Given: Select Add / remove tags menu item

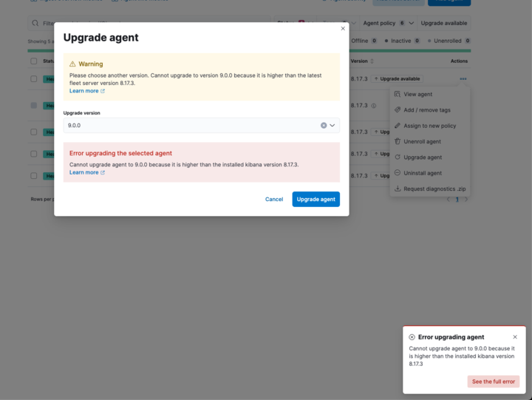Looking at the screenshot, I should [426, 110].
